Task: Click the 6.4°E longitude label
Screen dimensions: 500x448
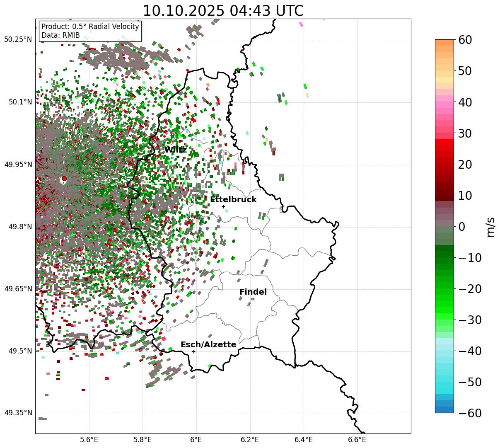Action: point(304,440)
